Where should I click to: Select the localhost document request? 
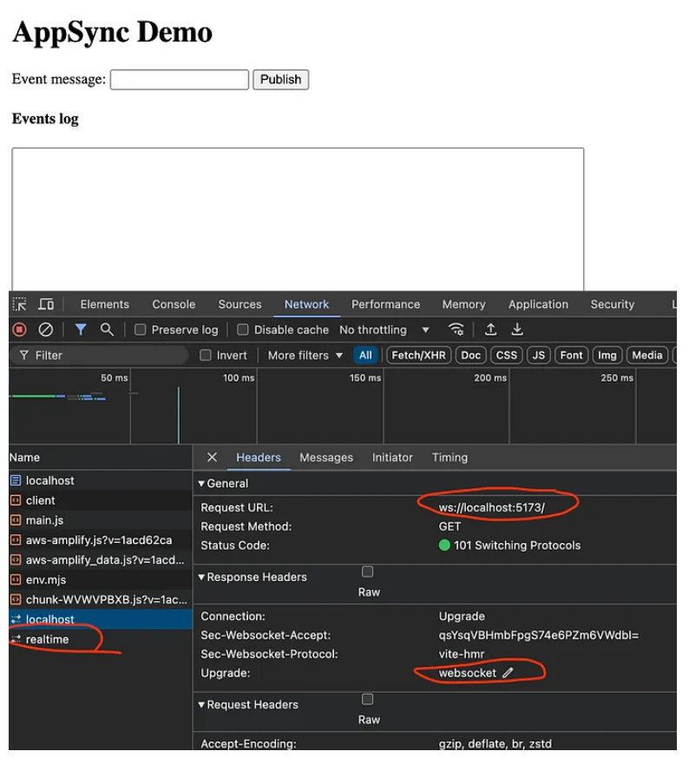coord(100,480)
